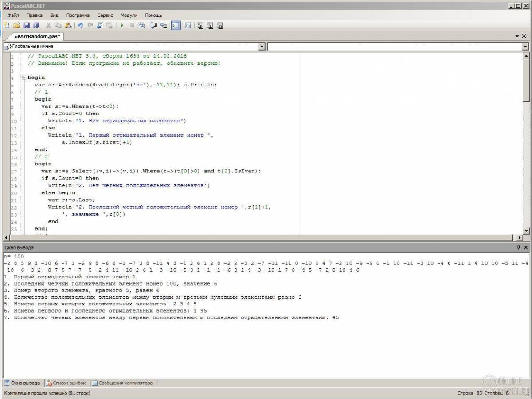Click output line 1 'Первый отрицательный элемент номер 1'

coord(69,277)
